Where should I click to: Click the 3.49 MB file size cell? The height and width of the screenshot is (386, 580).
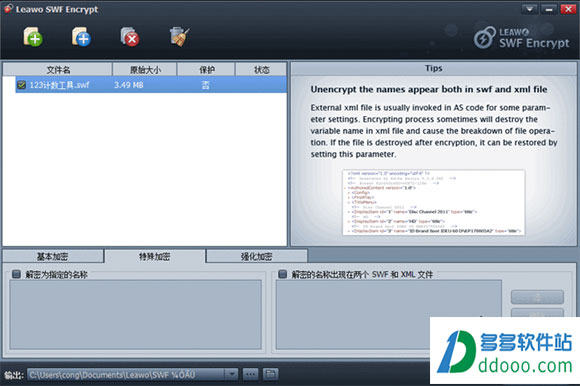pos(129,85)
